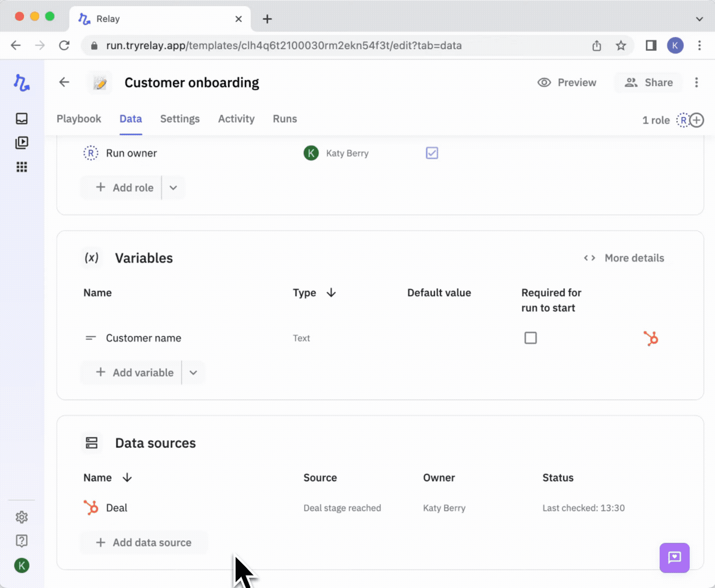Screen dimensions: 715x588
Task: Expand the Add role dropdown arrow
Action: point(173,188)
